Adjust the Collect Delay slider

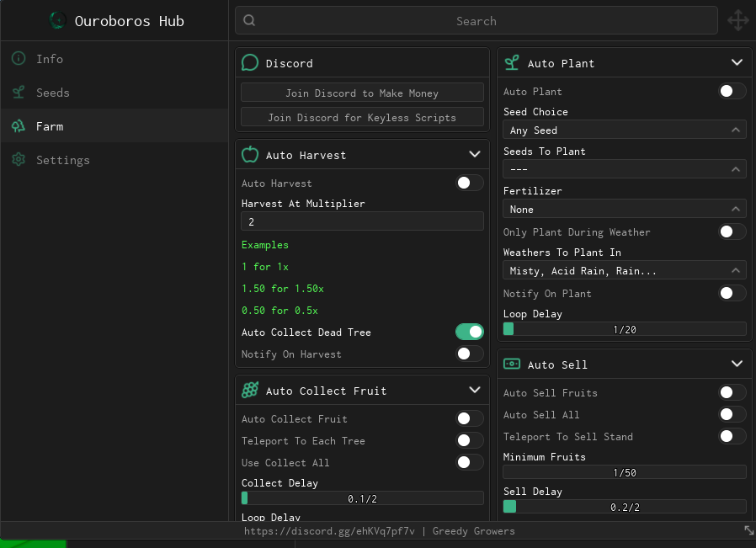(362, 498)
